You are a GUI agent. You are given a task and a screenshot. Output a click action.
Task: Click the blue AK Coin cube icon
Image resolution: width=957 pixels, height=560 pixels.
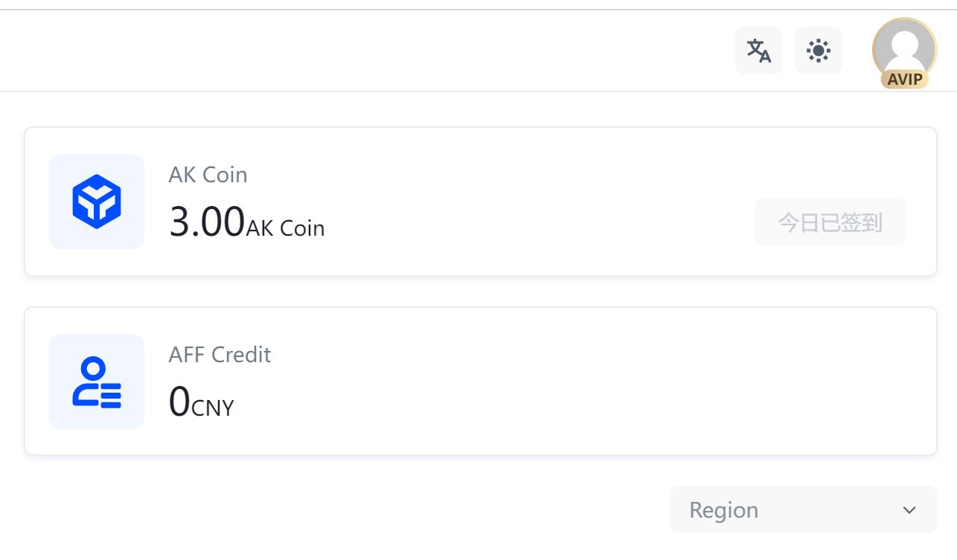point(97,202)
